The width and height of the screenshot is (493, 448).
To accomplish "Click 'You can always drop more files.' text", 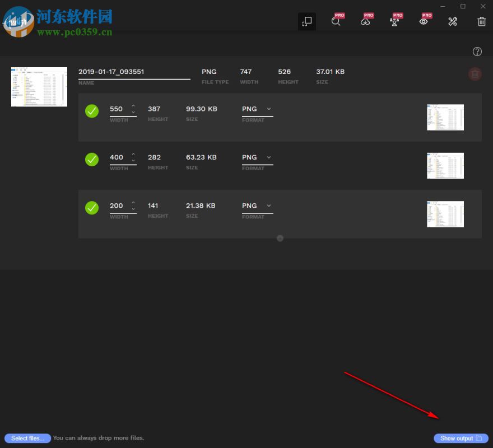I will (x=99, y=438).
